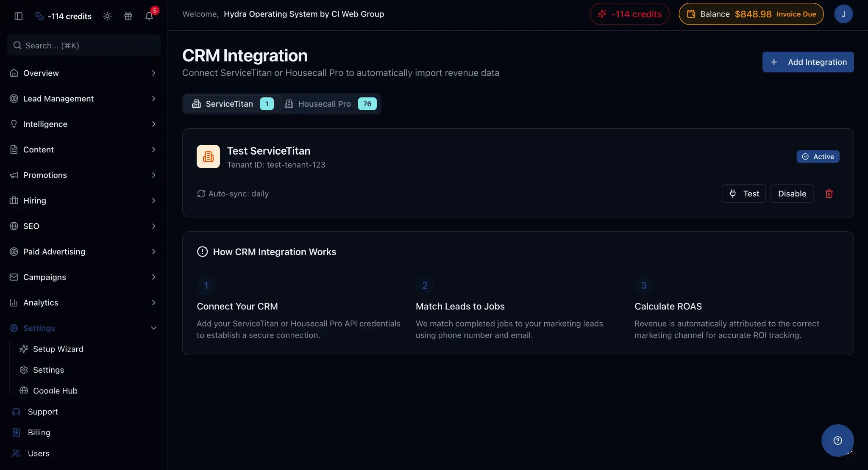868x470 pixels.
Task: Open Google Hub submenu item
Action: [x=55, y=390]
